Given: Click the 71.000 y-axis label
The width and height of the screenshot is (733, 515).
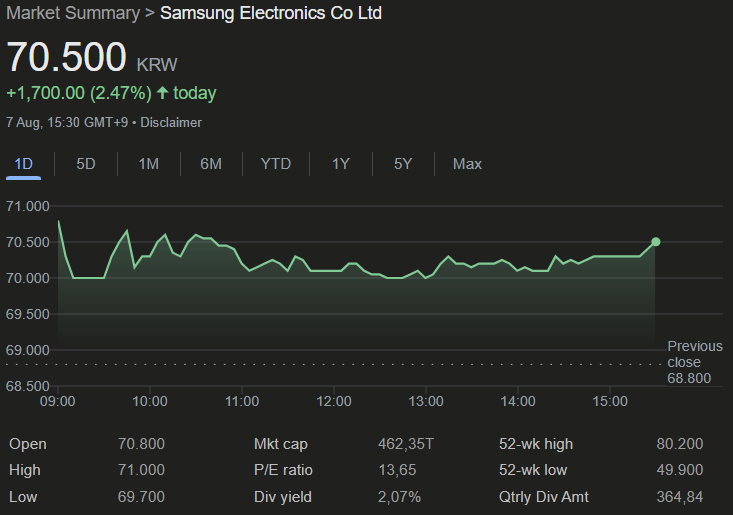Looking at the screenshot, I should [x=28, y=206].
